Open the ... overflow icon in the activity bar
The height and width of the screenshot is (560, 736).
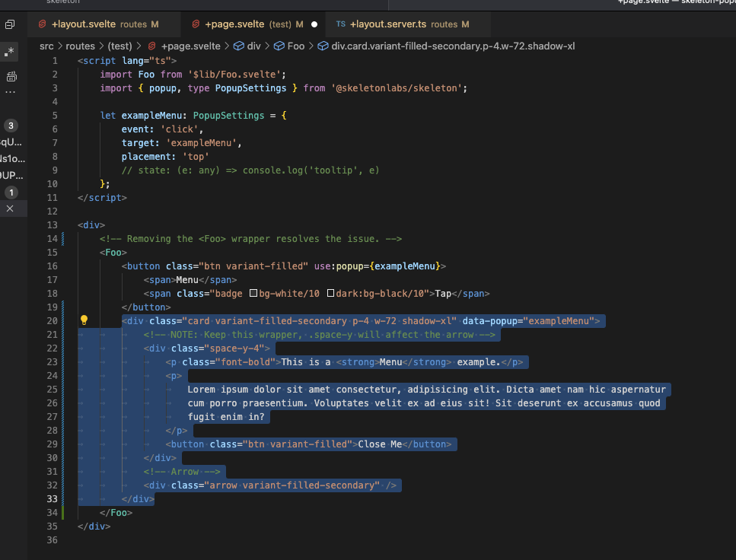pyautogui.click(x=10, y=93)
